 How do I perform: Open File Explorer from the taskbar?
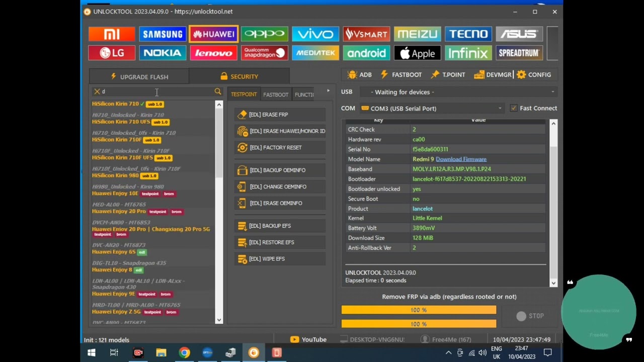[161, 352]
